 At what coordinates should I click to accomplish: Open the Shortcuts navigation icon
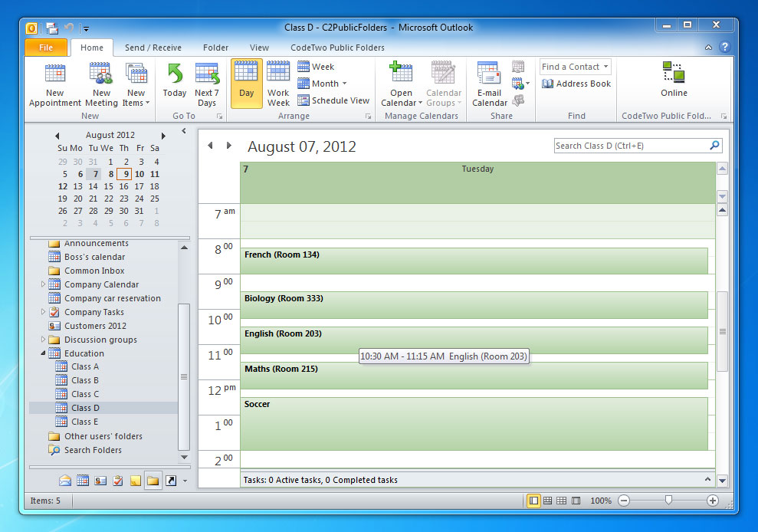point(171,480)
